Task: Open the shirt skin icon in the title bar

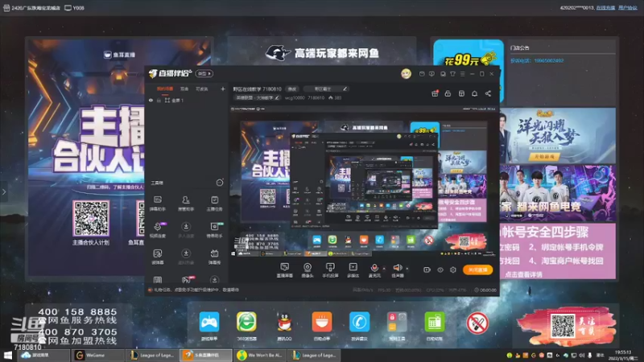Action: 452,74
